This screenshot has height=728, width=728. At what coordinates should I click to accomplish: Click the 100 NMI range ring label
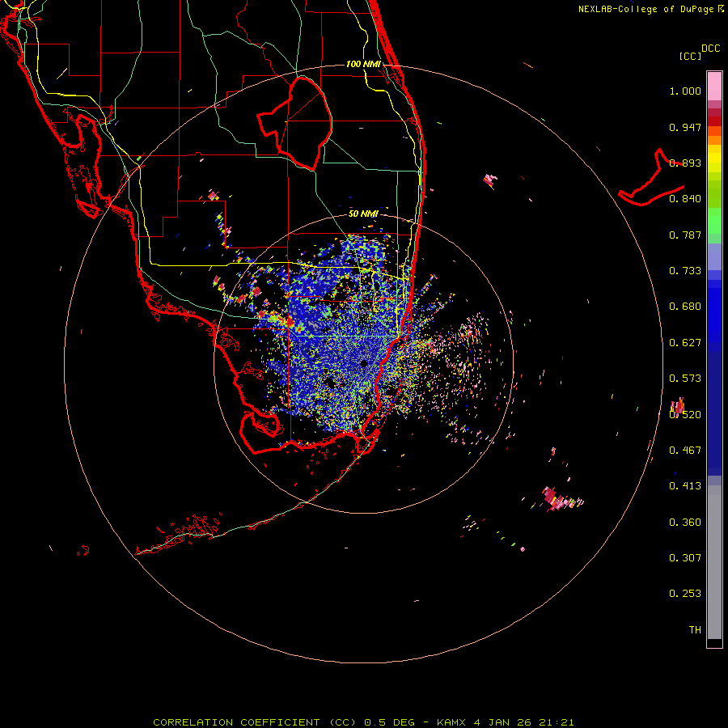pyautogui.click(x=363, y=64)
